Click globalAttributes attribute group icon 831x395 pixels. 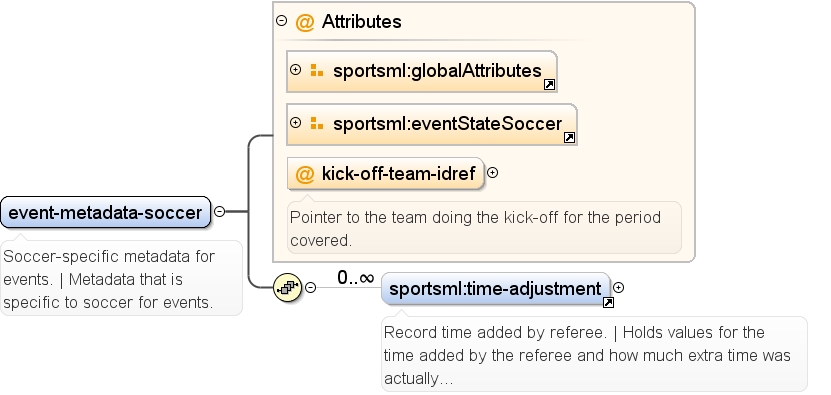click(317, 70)
